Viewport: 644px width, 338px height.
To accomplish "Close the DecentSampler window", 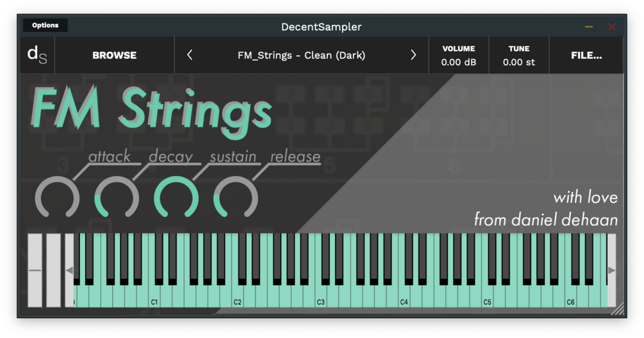I will (x=612, y=27).
